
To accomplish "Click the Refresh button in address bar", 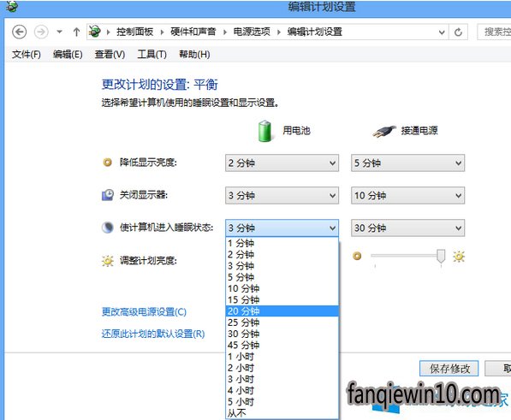I will [x=458, y=32].
